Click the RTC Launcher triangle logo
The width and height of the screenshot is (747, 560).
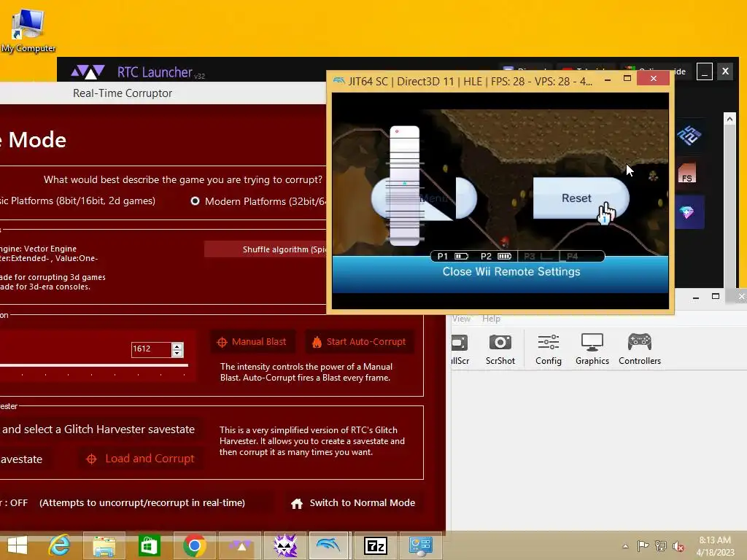tap(88, 72)
